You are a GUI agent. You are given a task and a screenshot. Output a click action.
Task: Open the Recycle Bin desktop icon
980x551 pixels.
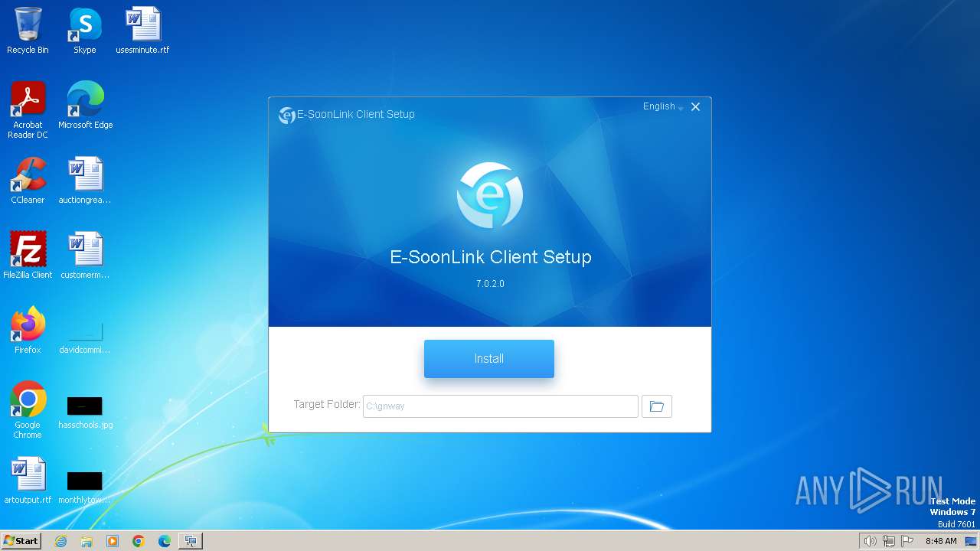click(28, 31)
